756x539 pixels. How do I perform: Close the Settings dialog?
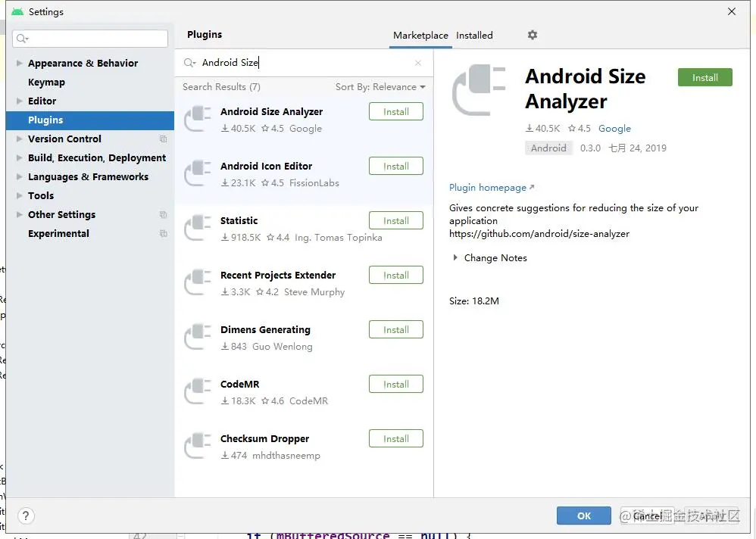point(732,11)
